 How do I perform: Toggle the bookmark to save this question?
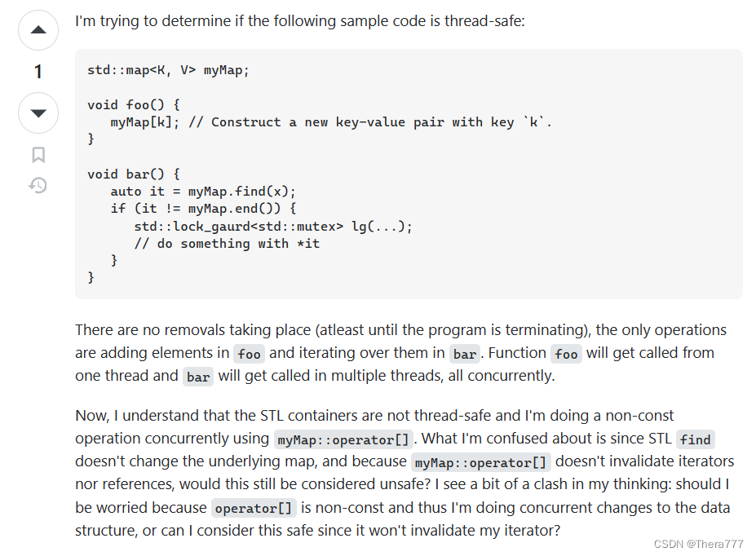click(38, 153)
